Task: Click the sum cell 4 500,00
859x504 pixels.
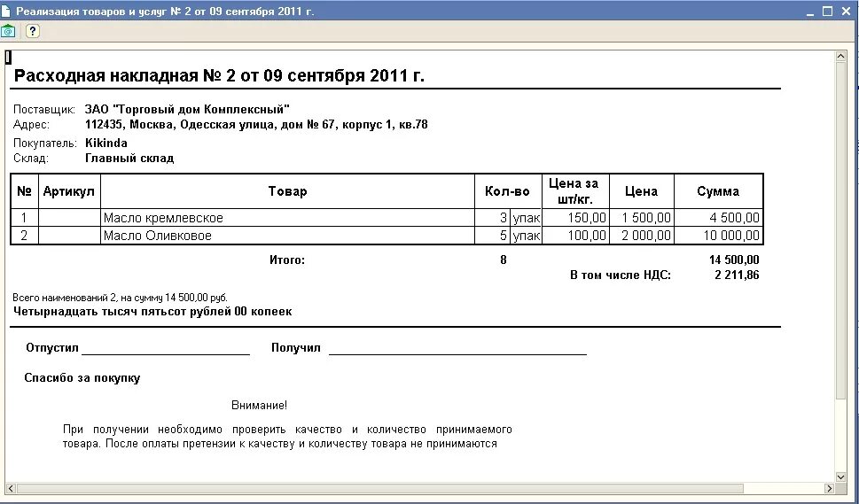Action: coord(718,218)
